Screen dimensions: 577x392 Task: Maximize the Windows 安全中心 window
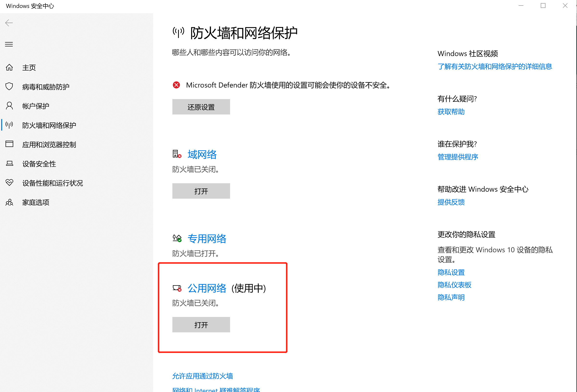(x=543, y=6)
